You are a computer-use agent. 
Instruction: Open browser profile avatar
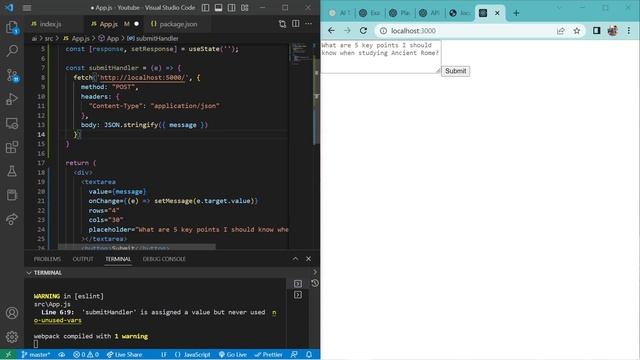pyautogui.click(x=613, y=31)
